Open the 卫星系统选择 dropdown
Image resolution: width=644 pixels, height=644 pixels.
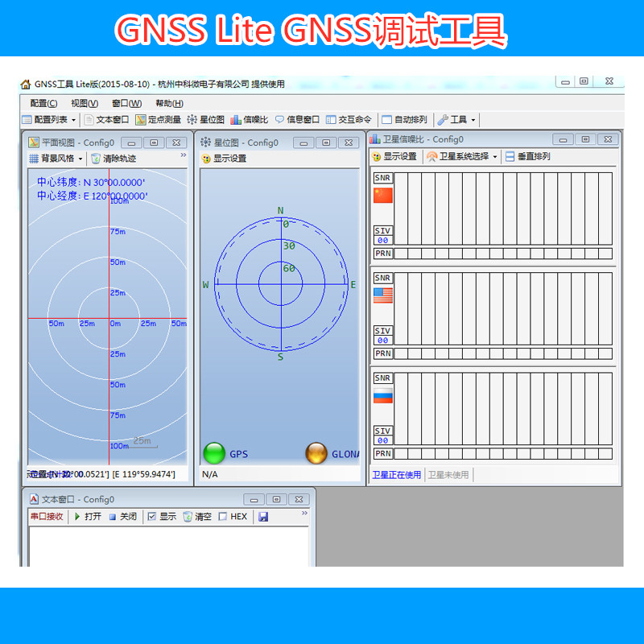[462, 156]
